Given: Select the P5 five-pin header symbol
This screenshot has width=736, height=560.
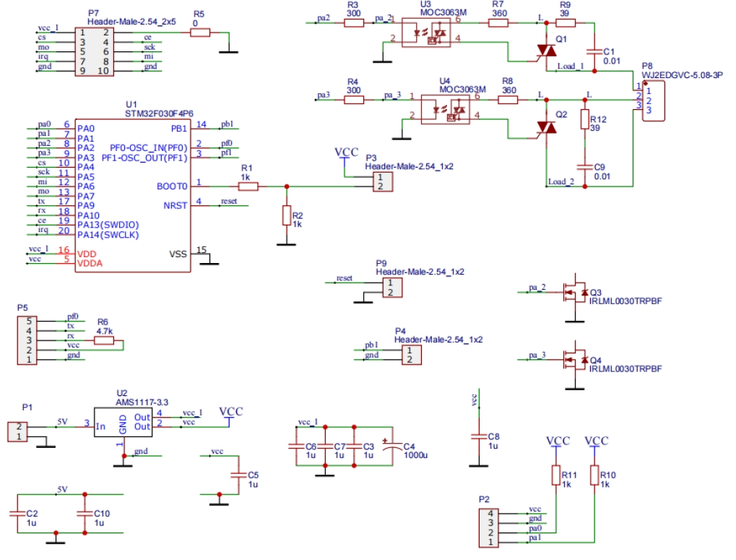Looking at the screenshot, I should tap(26, 340).
